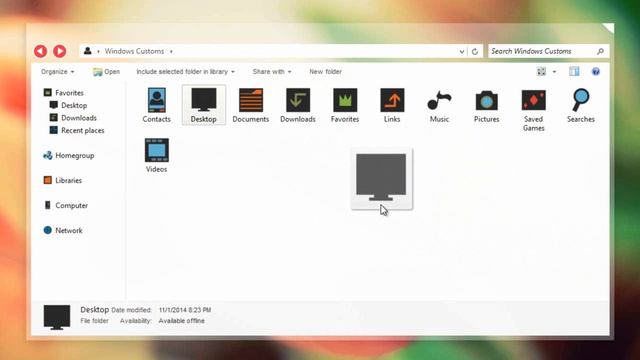Open the Searches magnifier folder icon

(x=580, y=100)
